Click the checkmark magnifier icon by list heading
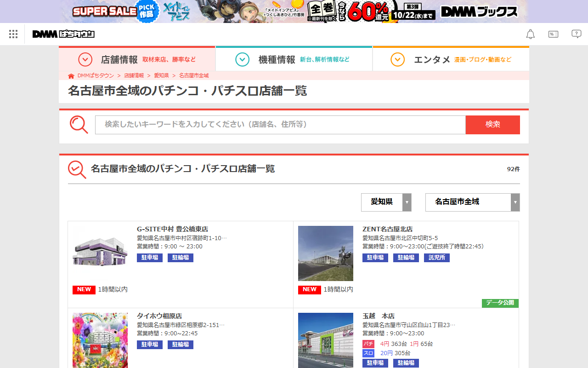Viewport: 588px width, 368px height. [x=77, y=169]
